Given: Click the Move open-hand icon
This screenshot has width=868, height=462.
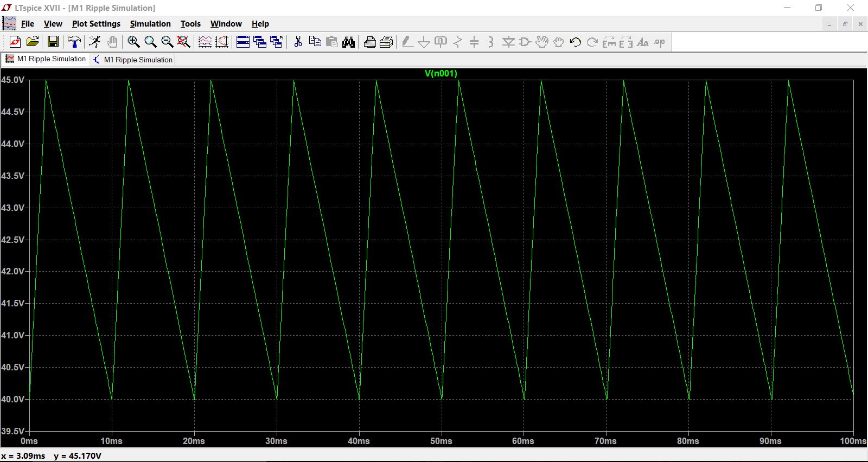Looking at the screenshot, I should coord(542,42).
